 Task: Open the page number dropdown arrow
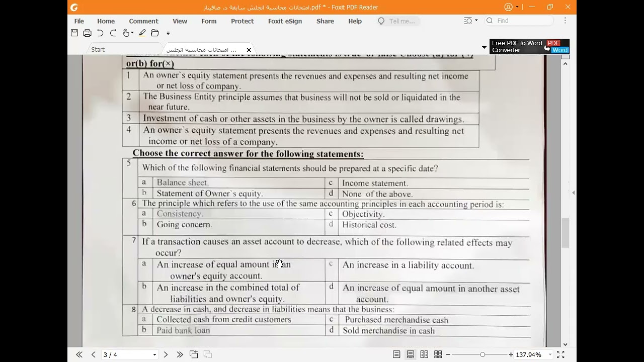point(154,355)
